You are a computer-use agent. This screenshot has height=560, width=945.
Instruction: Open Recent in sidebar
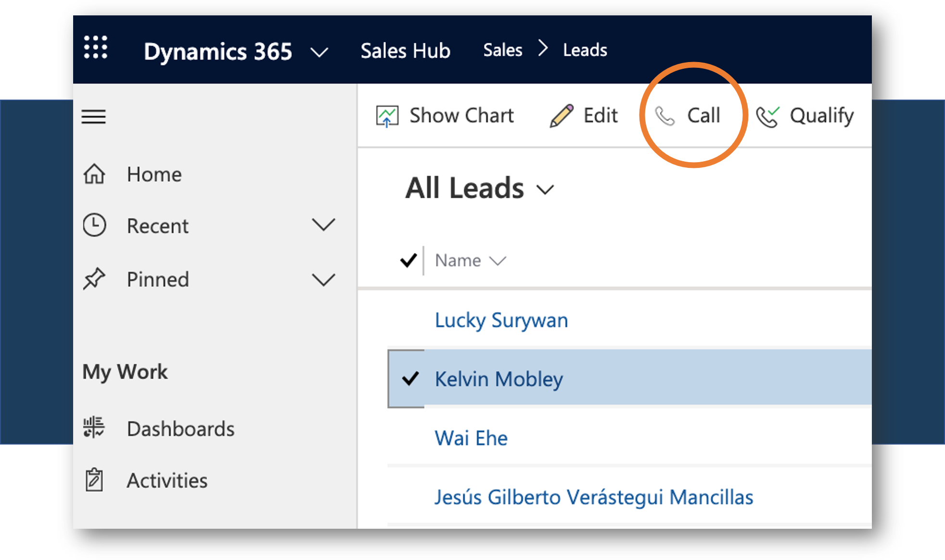(157, 226)
